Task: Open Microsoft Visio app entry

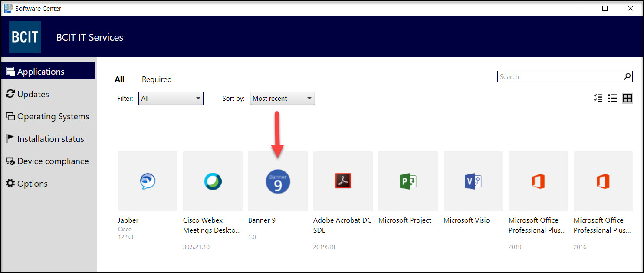Action: [x=473, y=181]
